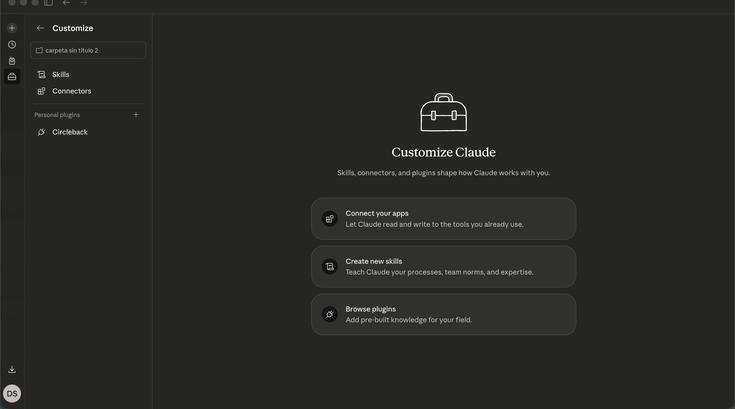Add a personal plugin with plus icon
The height and width of the screenshot is (409, 735).
click(x=136, y=114)
